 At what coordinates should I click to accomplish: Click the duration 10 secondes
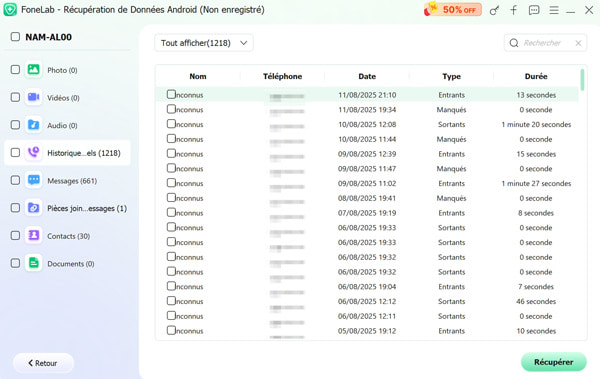click(536, 331)
